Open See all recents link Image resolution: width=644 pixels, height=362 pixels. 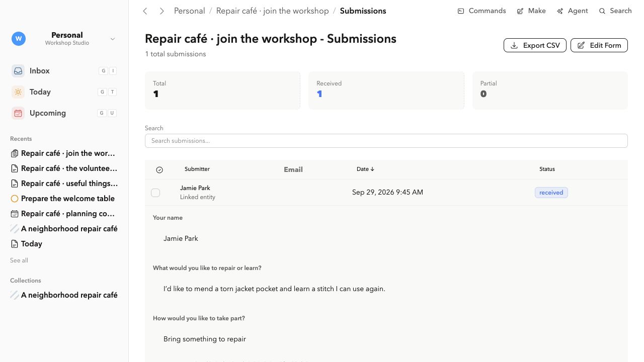point(19,260)
